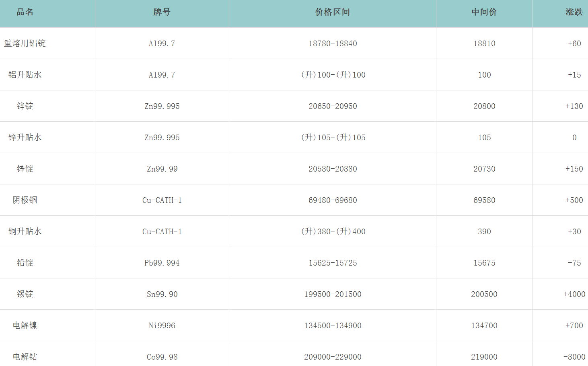The image size is (588, 366).
Task: Click the Zn99.99 grade cell
Action: tap(162, 169)
